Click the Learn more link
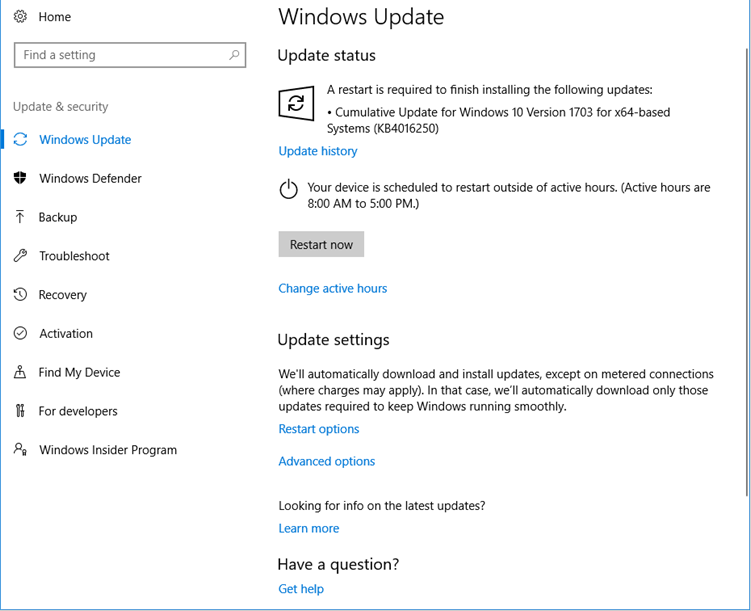 click(x=309, y=528)
